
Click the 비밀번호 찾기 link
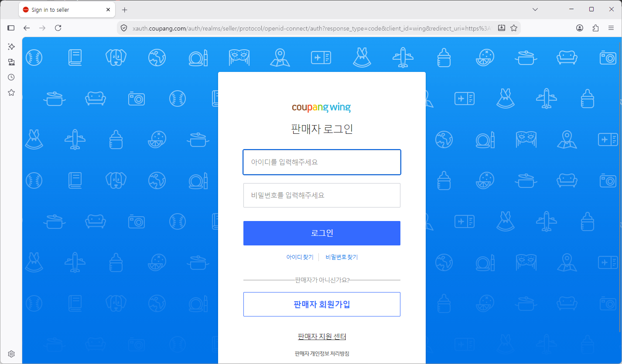(x=342, y=257)
